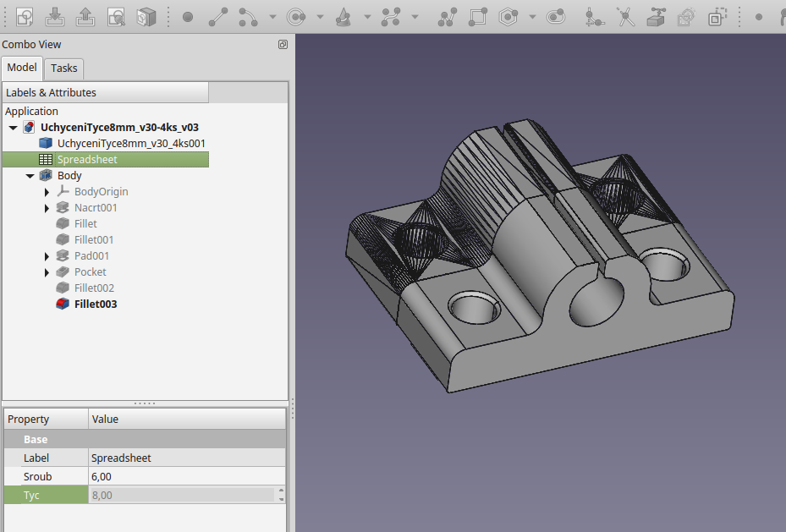Click the Trim Edge tool
Image resolution: width=786 pixels, height=532 pixels.
click(x=625, y=16)
